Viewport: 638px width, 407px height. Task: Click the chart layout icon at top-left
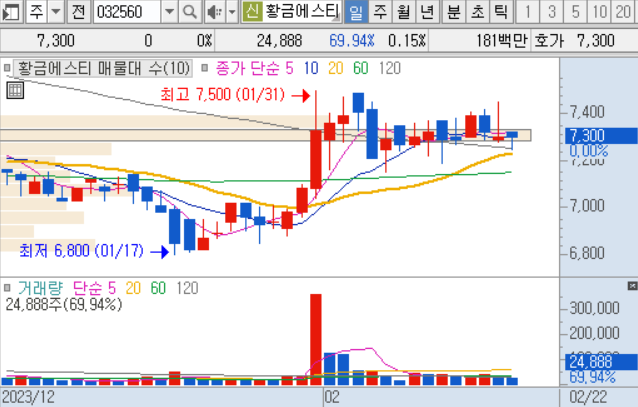click(x=11, y=12)
